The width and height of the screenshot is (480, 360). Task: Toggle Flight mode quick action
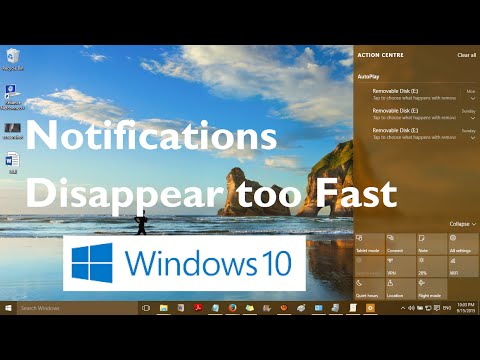click(x=431, y=289)
